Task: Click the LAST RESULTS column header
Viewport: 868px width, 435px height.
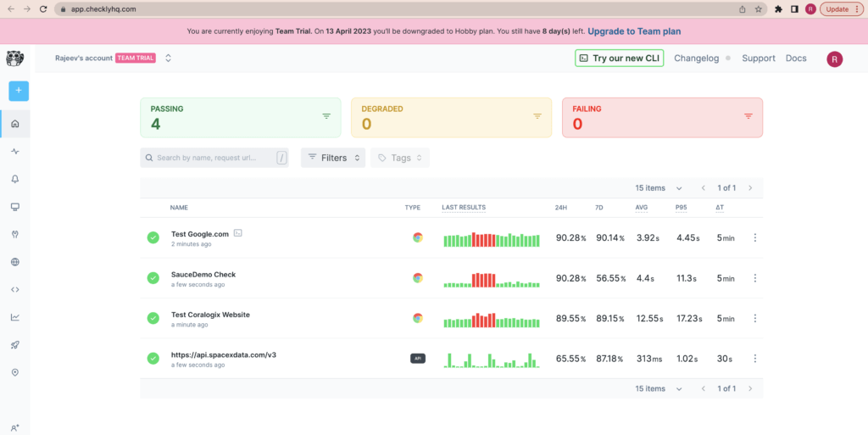Action: coord(464,208)
